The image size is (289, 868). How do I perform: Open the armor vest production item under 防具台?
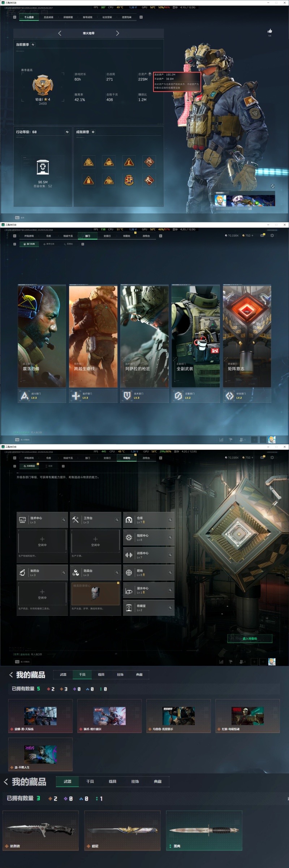pos(95,594)
